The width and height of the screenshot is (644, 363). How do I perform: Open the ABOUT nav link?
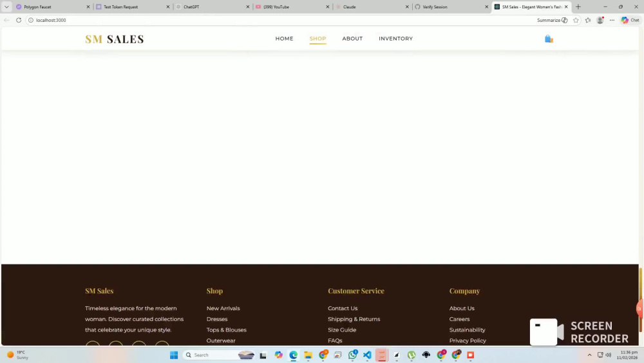click(x=352, y=39)
